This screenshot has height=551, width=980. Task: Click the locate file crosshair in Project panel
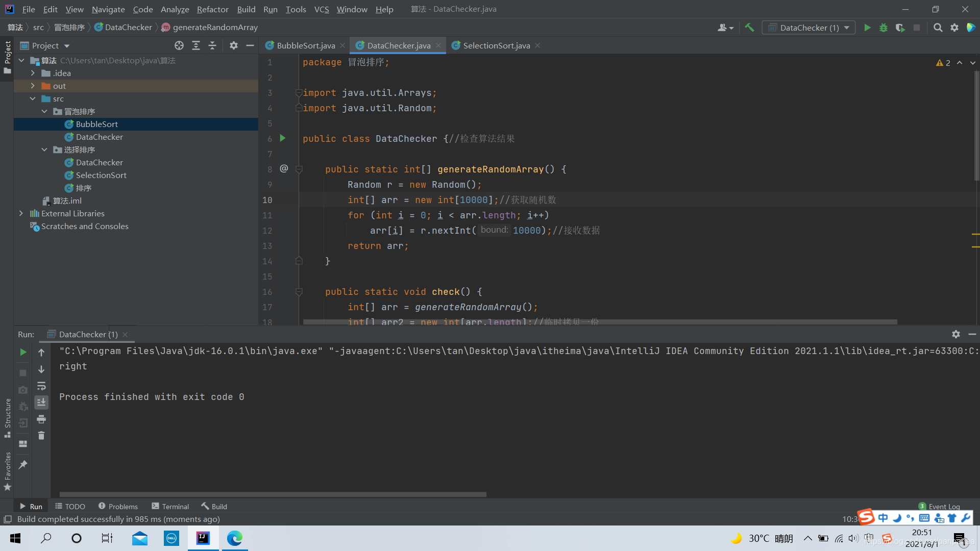point(179,45)
